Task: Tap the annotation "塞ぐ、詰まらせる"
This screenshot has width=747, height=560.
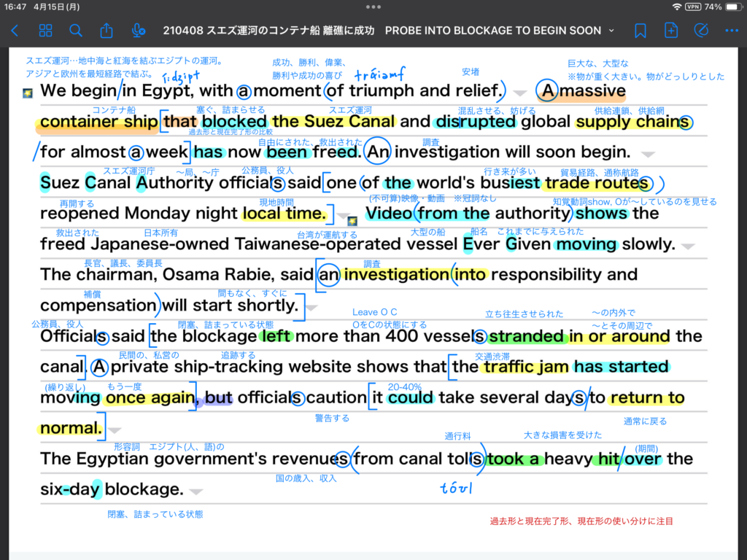Action: 231,110
